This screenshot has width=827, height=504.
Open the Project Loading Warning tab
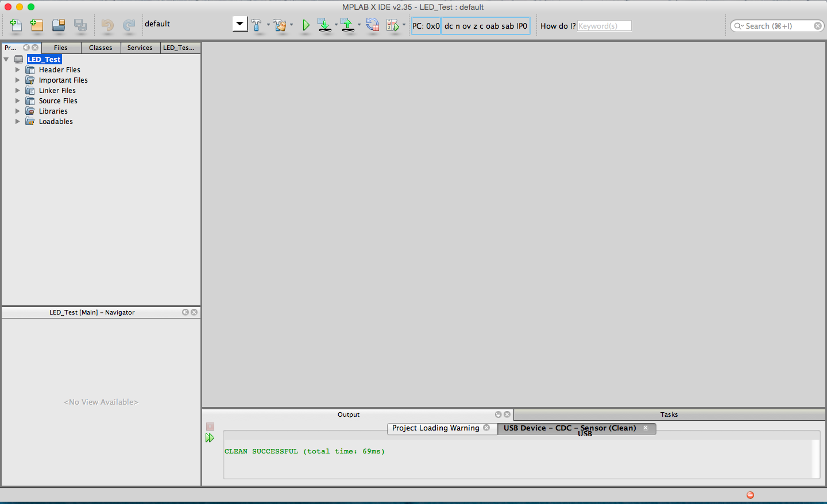(435, 428)
